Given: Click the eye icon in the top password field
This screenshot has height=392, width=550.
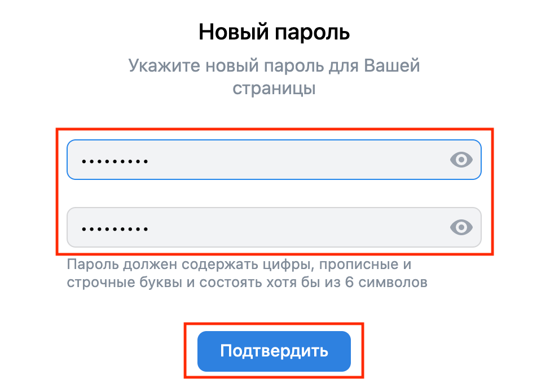Looking at the screenshot, I should point(461,160).
